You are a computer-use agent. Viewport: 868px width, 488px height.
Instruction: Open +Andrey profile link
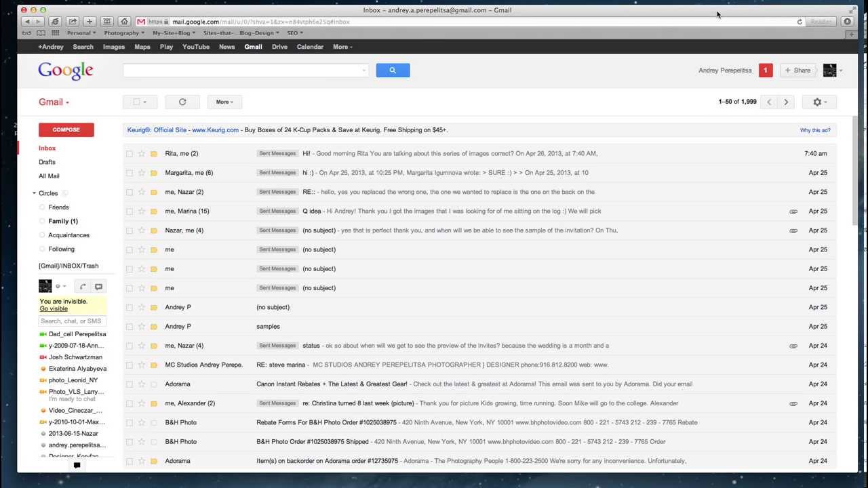[51, 47]
